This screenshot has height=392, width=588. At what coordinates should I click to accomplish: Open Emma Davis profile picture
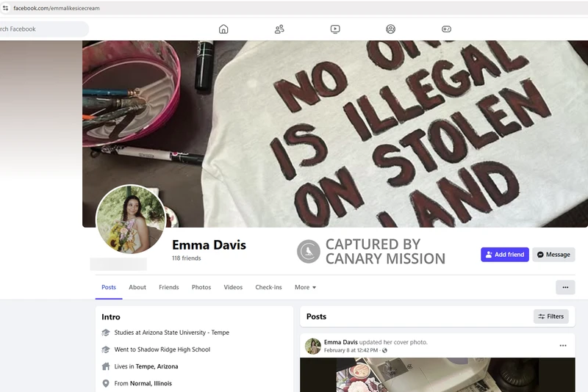131,219
